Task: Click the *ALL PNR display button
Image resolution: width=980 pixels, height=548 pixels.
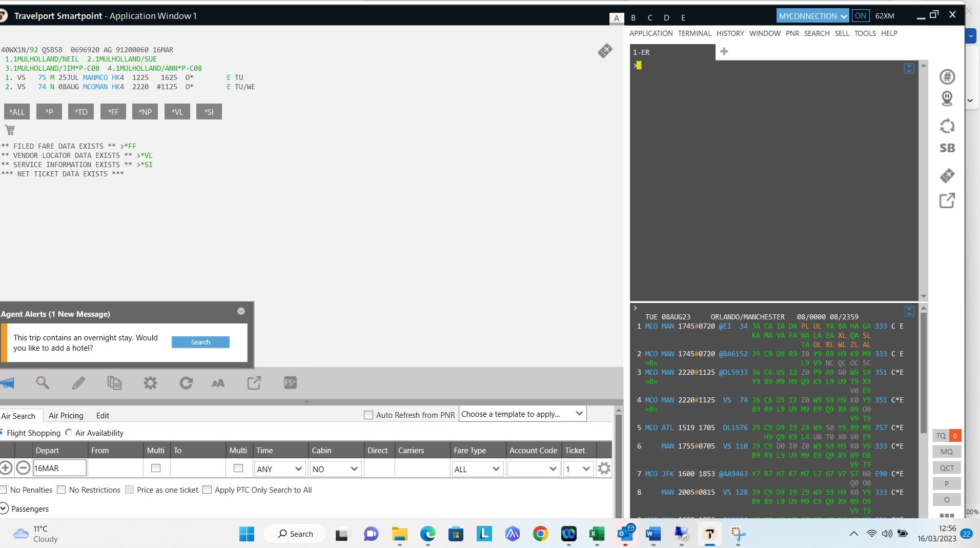Action: click(17, 112)
